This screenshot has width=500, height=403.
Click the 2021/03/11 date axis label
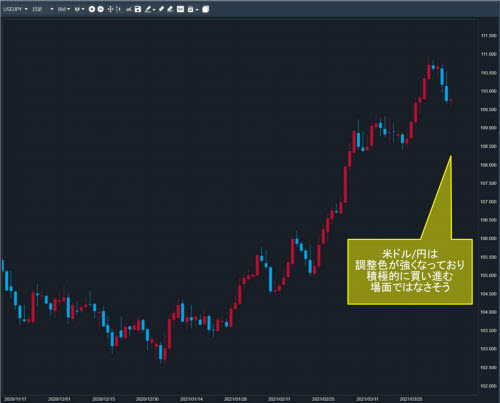367,399
